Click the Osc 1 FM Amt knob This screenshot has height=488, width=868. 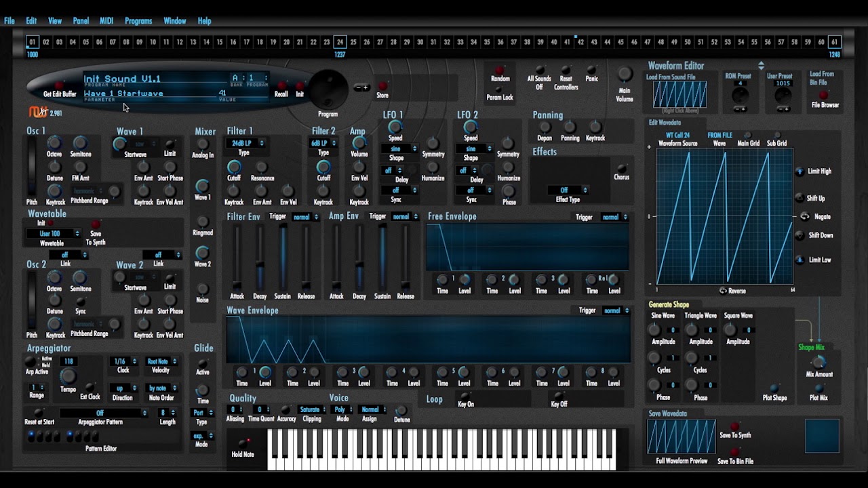(80, 167)
